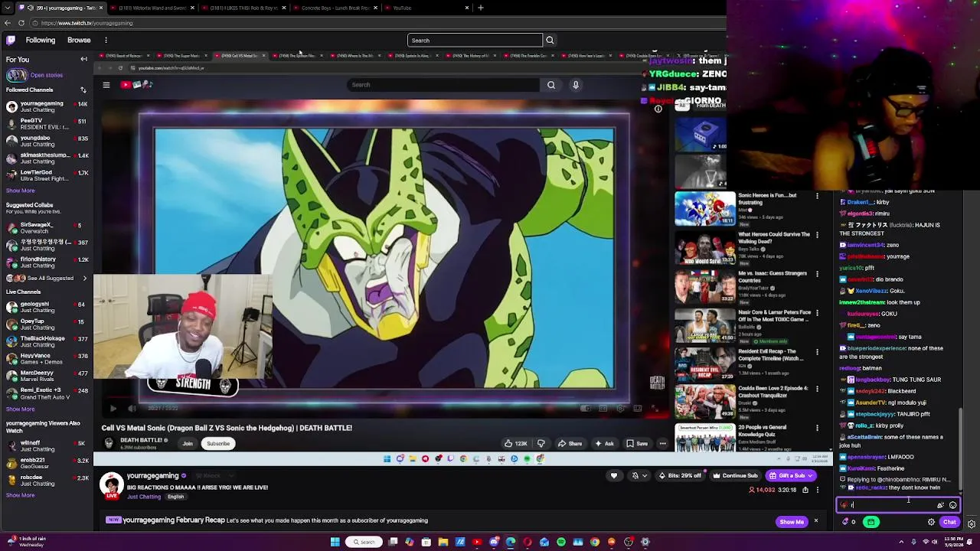Dismiss the February Recap banner
980x551 pixels.
[815, 521]
